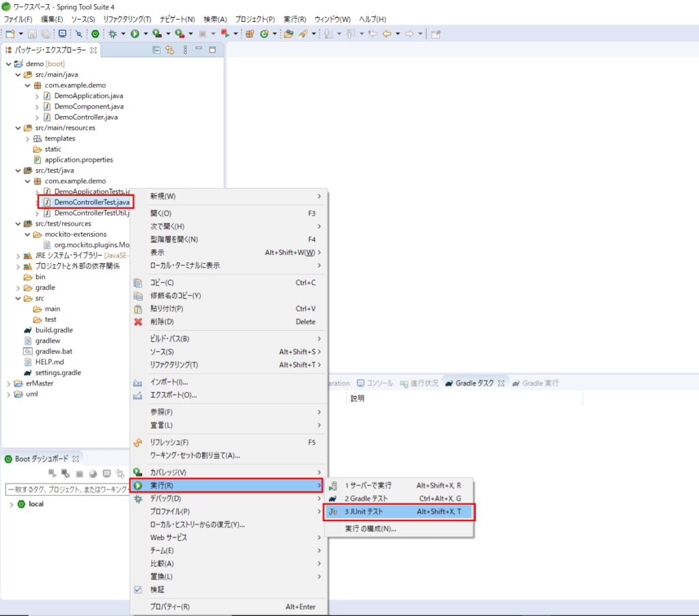
Task: Collapse the demo [boot] project node
Action: 8,64
